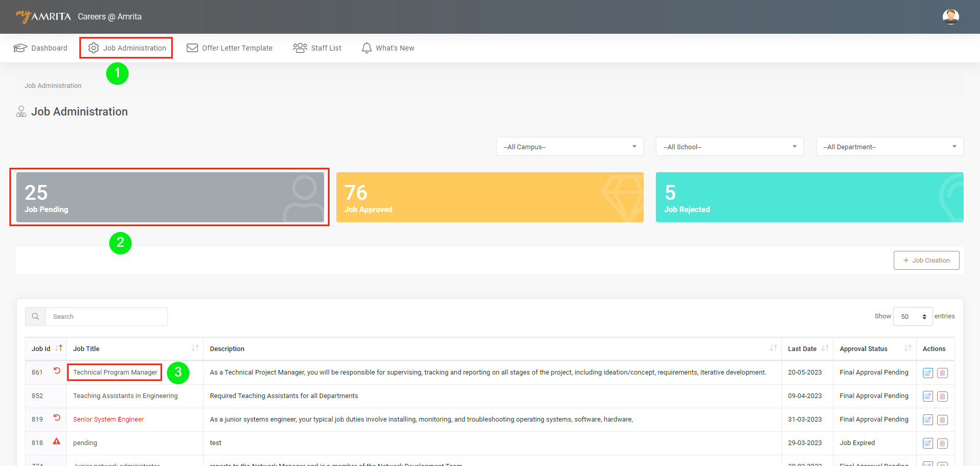Click the edit icon for Teaching Assistants job
Screen dimensions: 980x466
pos(927,397)
